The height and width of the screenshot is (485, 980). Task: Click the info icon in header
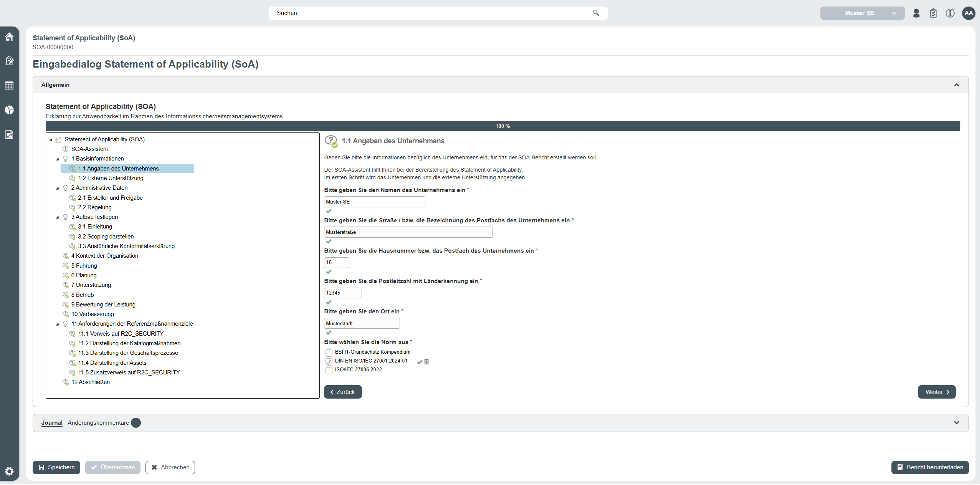[x=950, y=13]
